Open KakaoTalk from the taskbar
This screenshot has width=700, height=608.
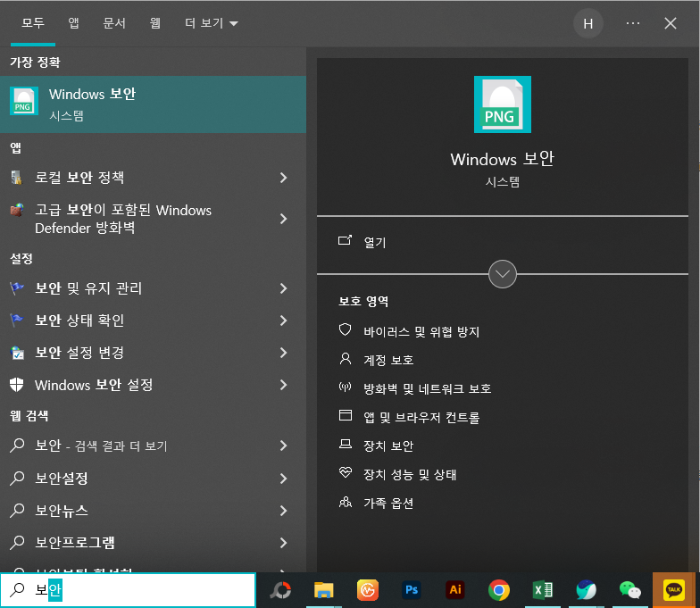tap(673, 590)
